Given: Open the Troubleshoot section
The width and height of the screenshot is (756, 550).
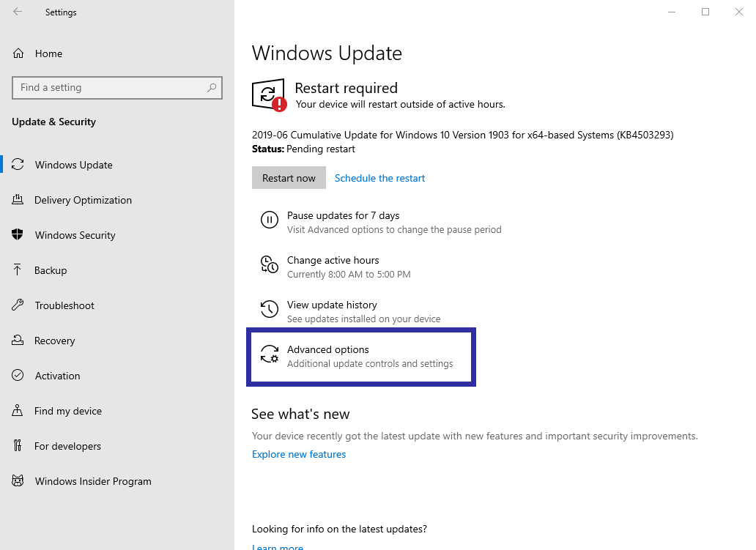Looking at the screenshot, I should click(x=64, y=305).
